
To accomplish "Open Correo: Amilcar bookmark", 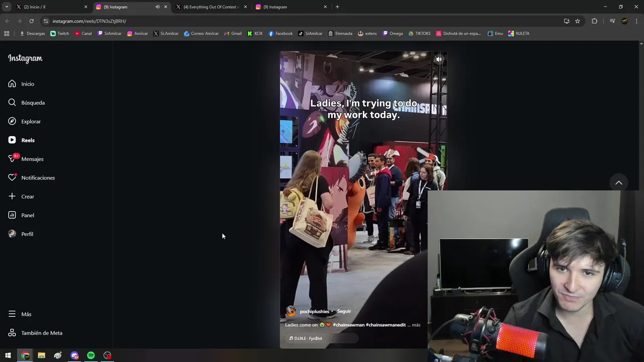I will coord(201,34).
